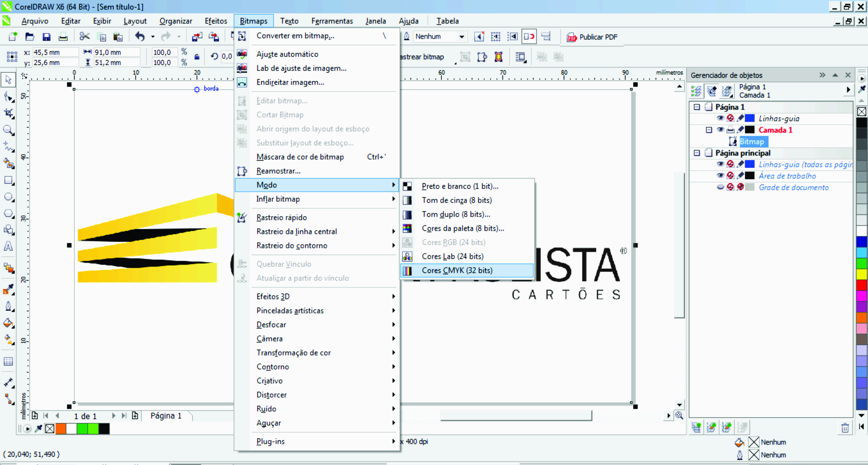Screen dimensions: 868x465
Task: Click the New layer icon in Object Manager
Action: (x=696, y=427)
